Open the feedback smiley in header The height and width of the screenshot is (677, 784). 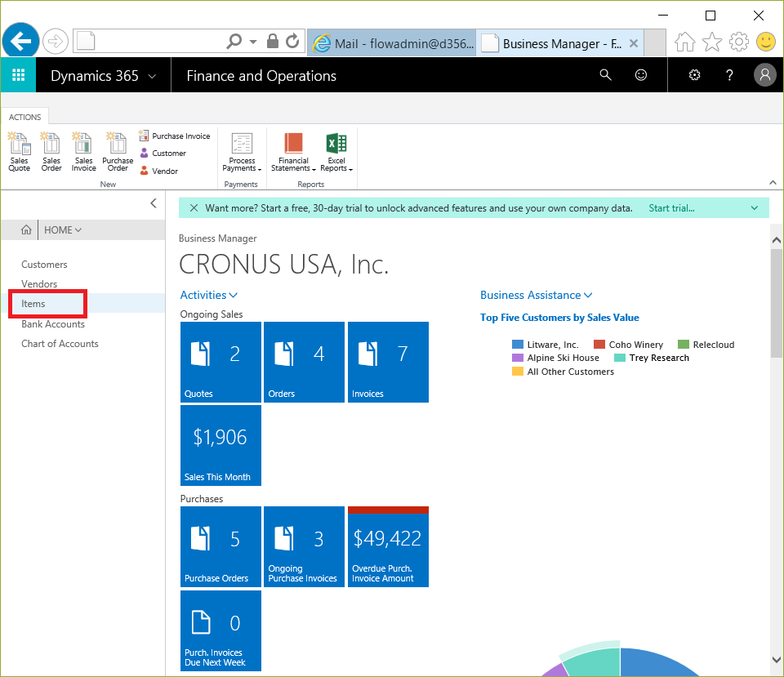[641, 75]
